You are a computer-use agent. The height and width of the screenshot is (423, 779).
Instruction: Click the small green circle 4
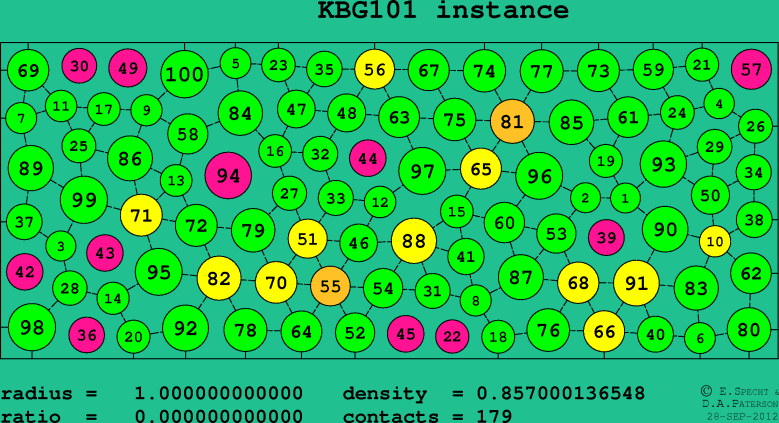tap(719, 104)
